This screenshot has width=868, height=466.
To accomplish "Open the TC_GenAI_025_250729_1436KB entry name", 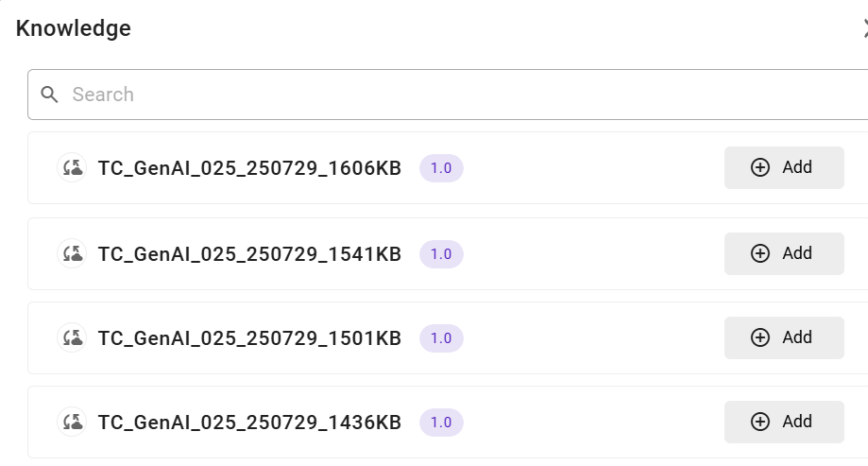I will (249, 422).
